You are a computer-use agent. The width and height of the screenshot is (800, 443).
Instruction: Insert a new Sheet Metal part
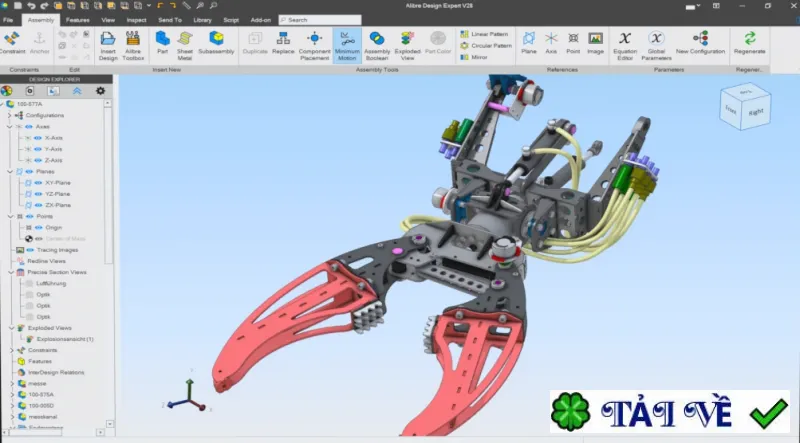tap(185, 45)
